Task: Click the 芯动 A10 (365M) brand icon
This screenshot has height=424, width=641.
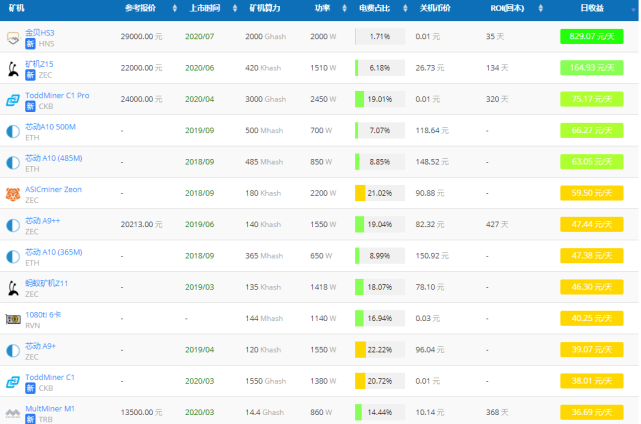Action: (13, 257)
